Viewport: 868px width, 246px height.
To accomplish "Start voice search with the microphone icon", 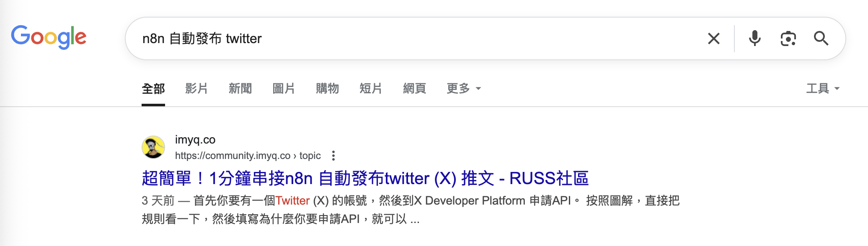I will [x=754, y=38].
